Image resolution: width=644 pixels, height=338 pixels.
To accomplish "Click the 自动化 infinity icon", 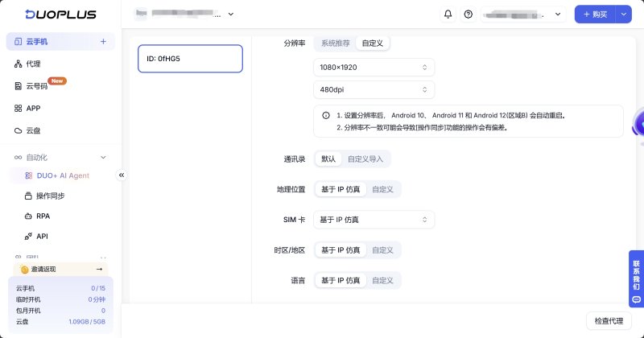I will 18,157.
